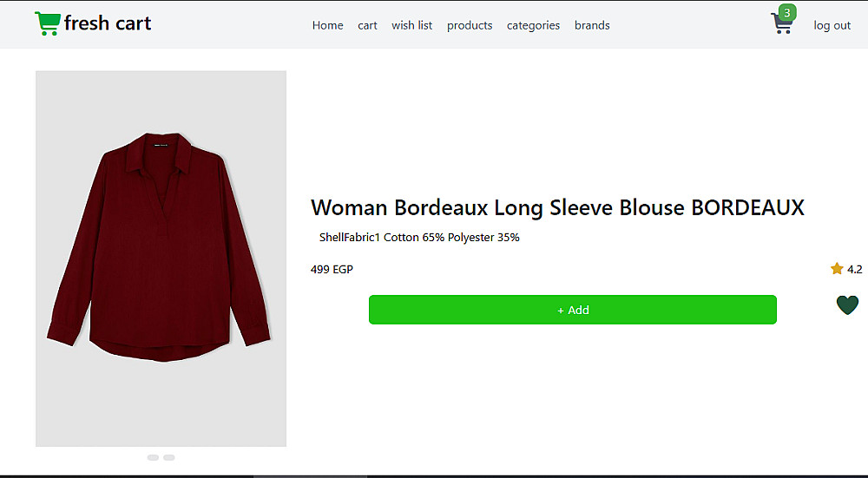The image size is (868, 478).
Task: Open the shopping cart icon in header
Action: point(780,25)
